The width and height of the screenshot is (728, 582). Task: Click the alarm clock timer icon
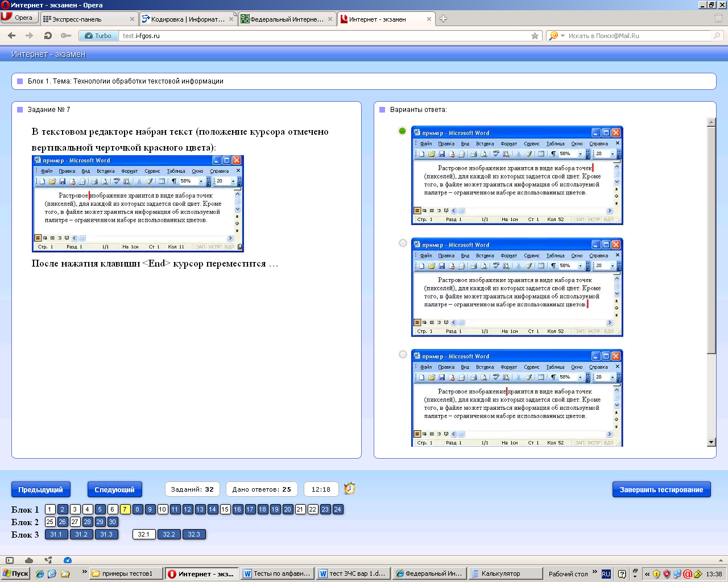pyautogui.click(x=350, y=489)
